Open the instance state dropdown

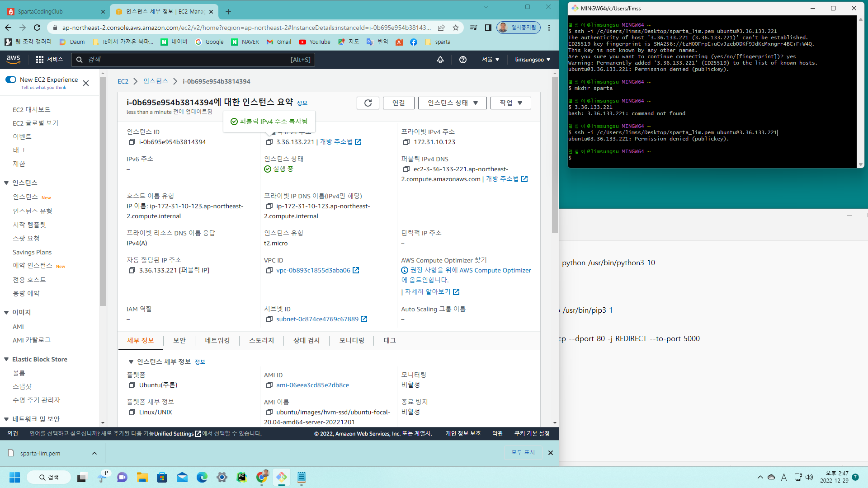click(453, 103)
